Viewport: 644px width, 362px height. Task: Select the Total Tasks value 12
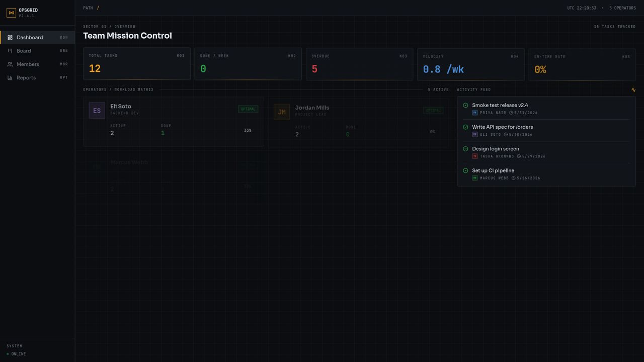coord(95,68)
